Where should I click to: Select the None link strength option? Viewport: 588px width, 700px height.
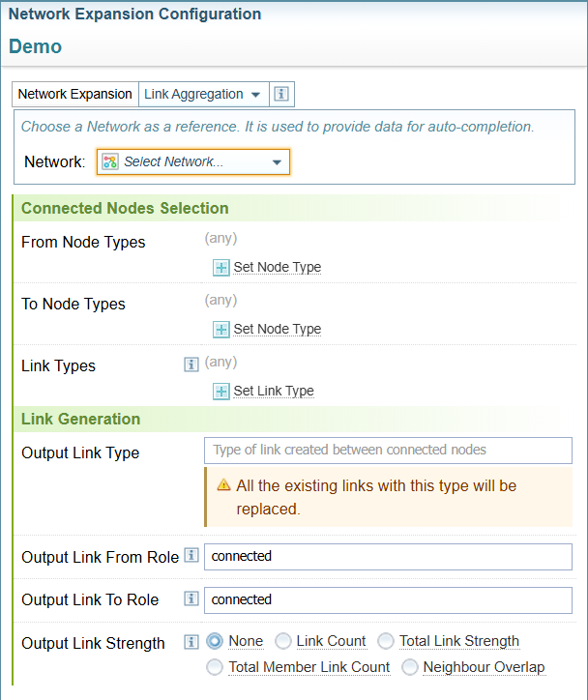(x=215, y=641)
